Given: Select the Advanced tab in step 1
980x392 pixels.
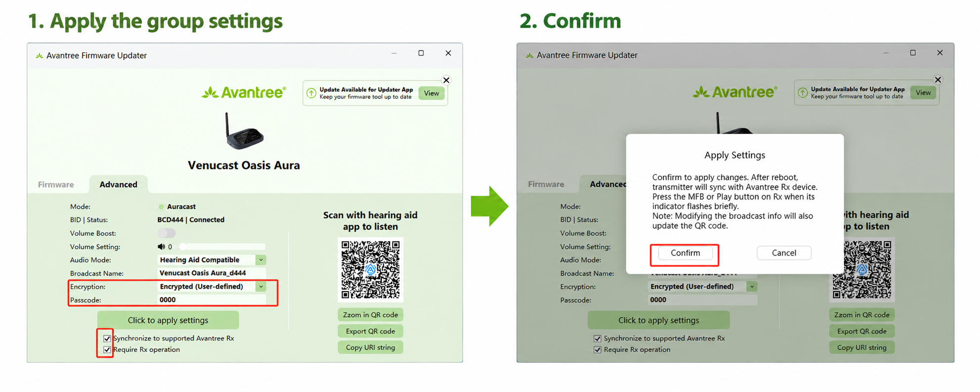Looking at the screenshot, I should click(x=119, y=185).
